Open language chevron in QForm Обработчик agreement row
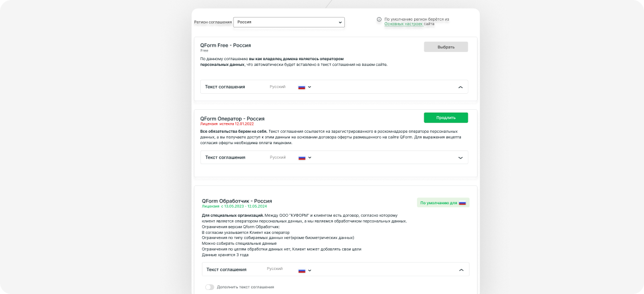This screenshot has width=644, height=294. [x=309, y=270]
